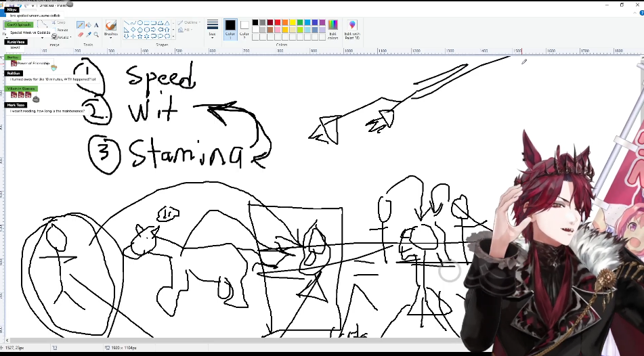Select the Pencil tool
644x356 pixels.
point(81,24)
